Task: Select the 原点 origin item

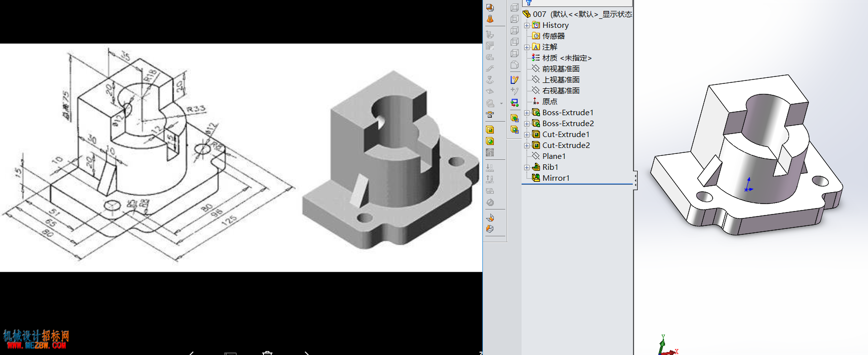Action: tap(545, 102)
